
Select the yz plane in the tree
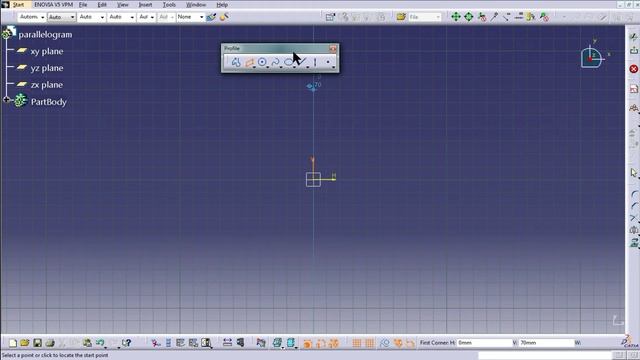tap(47, 68)
